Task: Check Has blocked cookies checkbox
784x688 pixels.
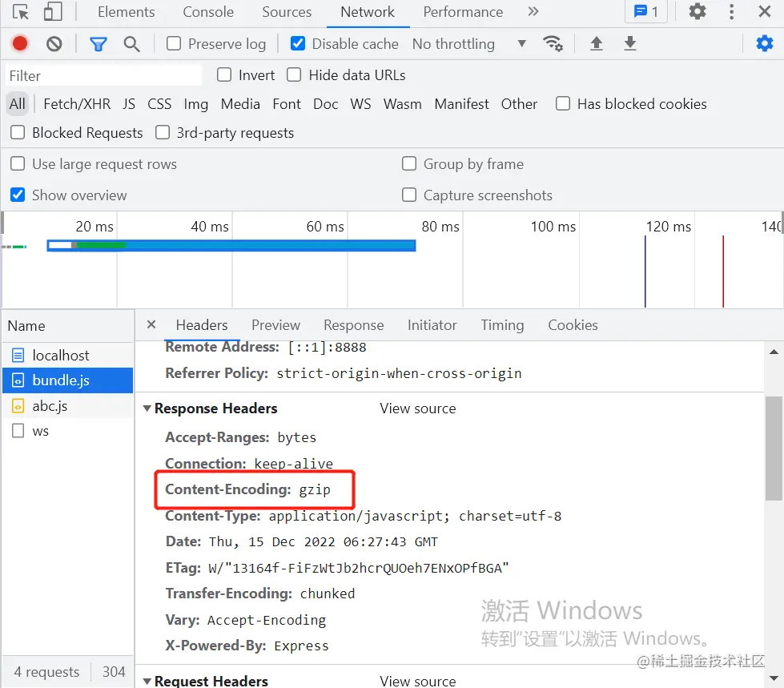Action: click(563, 104)
